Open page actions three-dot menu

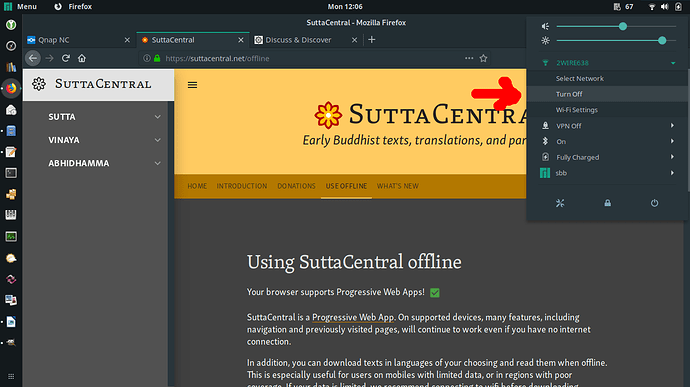click(x=469, y=58)
